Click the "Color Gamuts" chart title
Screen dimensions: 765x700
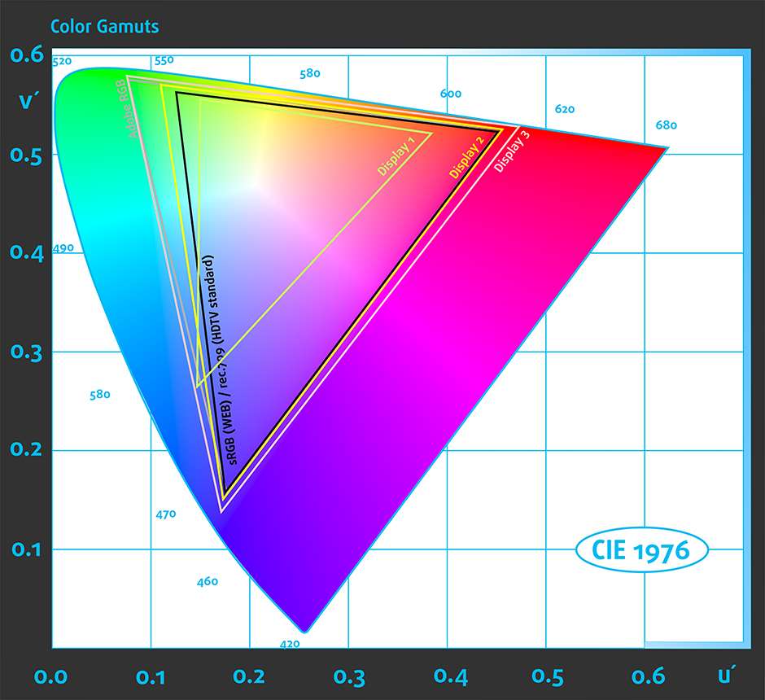point(104,26)
